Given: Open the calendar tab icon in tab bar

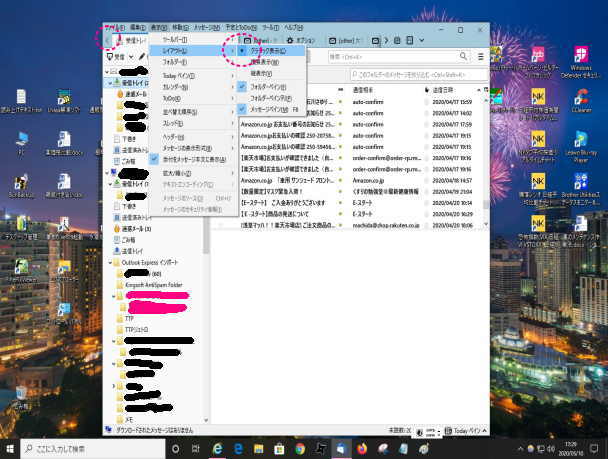Looking at the screenshot, I should (x=397, y=40).
